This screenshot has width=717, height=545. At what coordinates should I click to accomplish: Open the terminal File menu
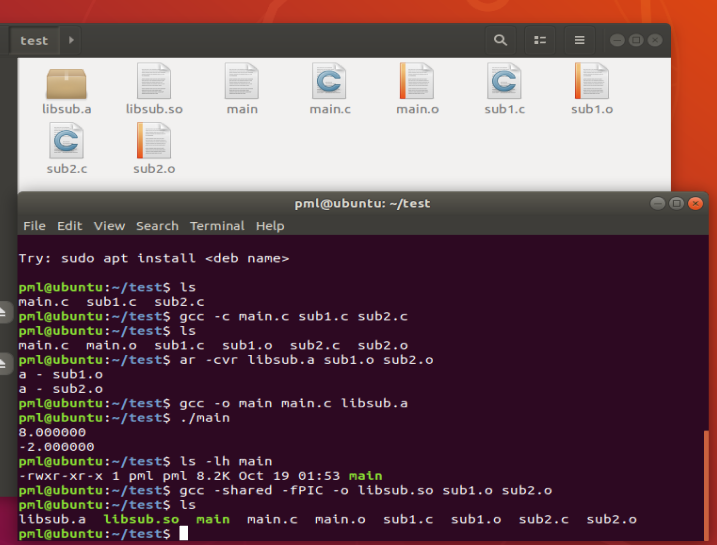[34, 226]
